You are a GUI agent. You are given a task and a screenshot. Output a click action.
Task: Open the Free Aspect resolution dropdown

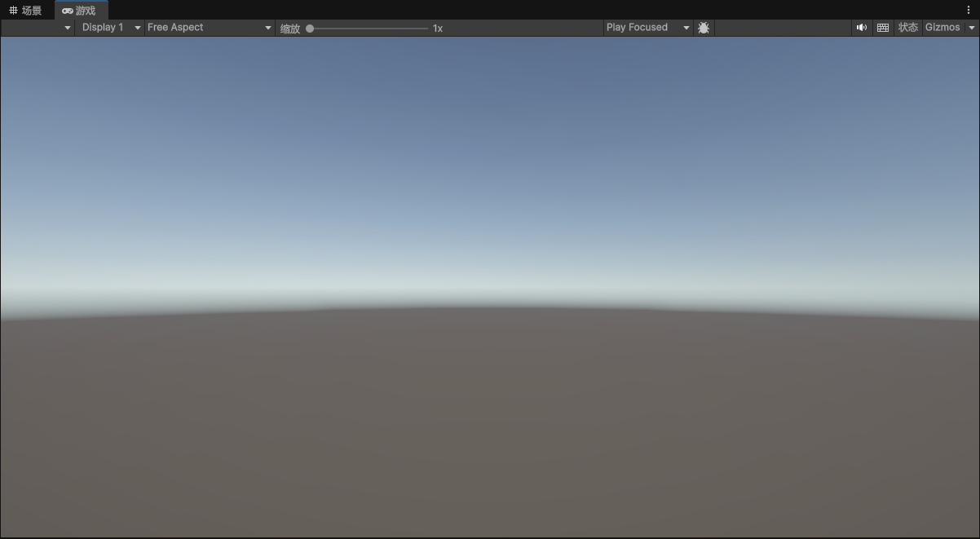pos(210,28)
